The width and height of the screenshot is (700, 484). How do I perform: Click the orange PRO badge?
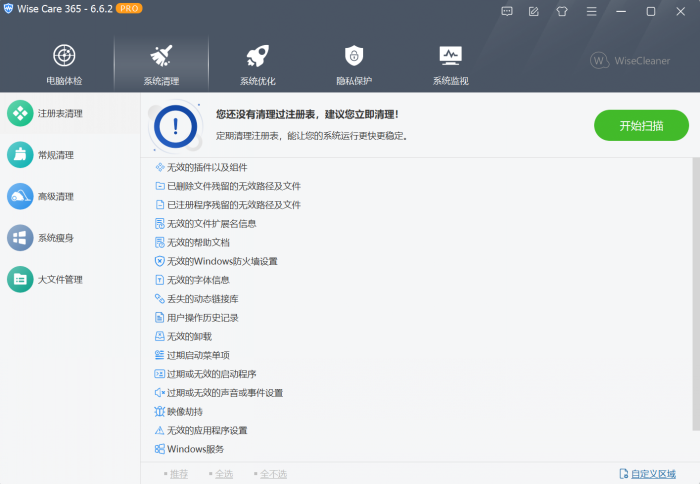tap(129, 8)
